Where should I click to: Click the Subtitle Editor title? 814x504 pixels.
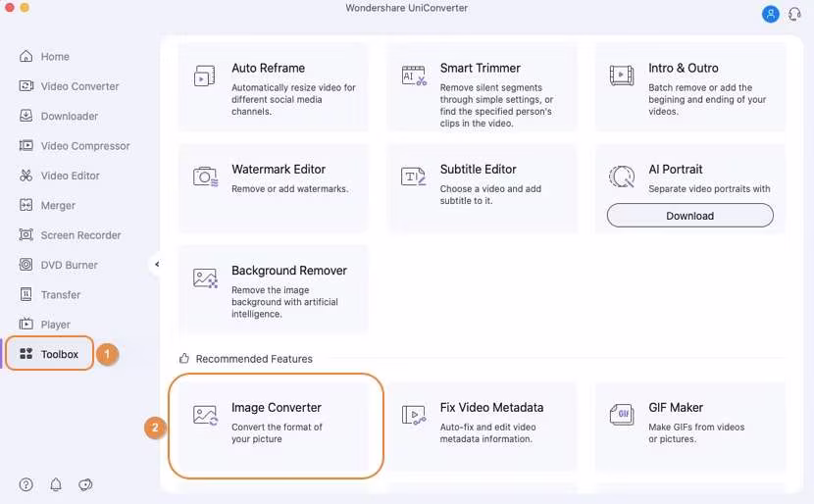(479, 170)
